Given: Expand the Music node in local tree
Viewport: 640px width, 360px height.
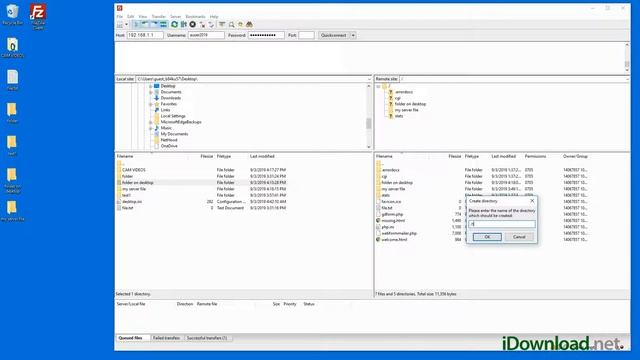Looking at the screenshot, I should [151, 128].
